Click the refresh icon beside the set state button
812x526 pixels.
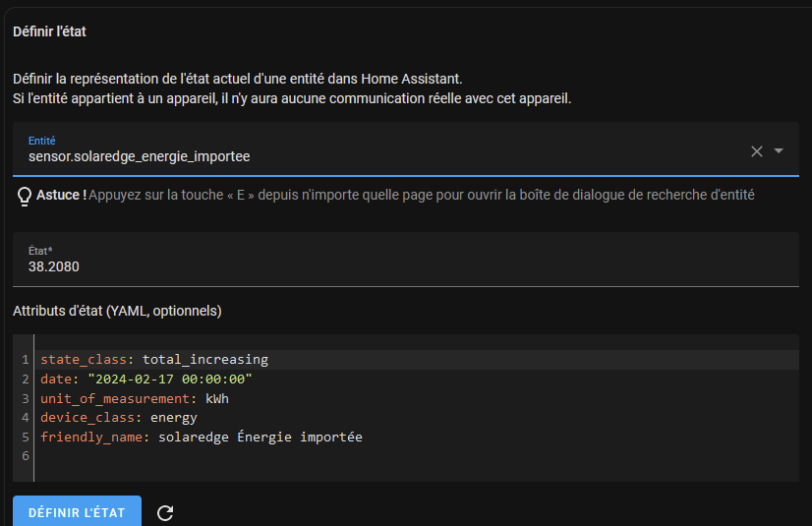coord(165,512)
